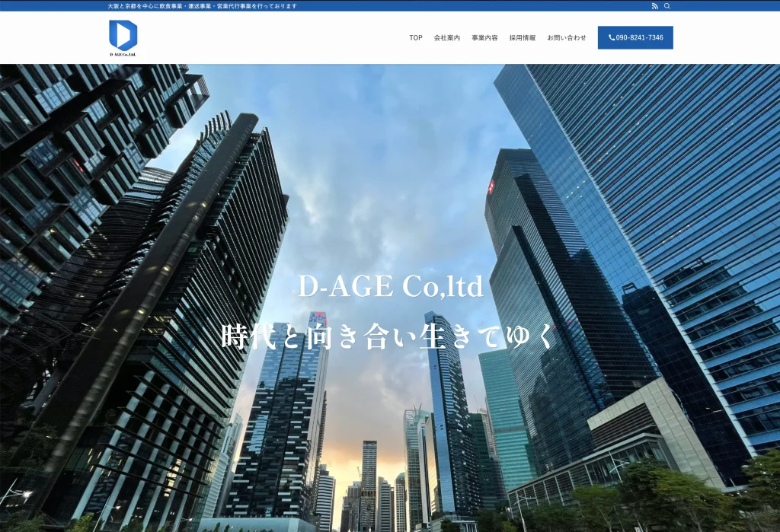Click the 090-8241-7346 phone button
This screenshot has height=532, width=780.
pyautogui.click(x=635, y=38)
